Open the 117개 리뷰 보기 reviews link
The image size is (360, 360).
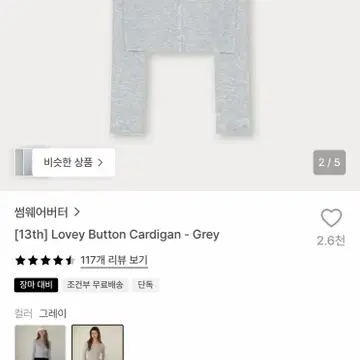114,260
